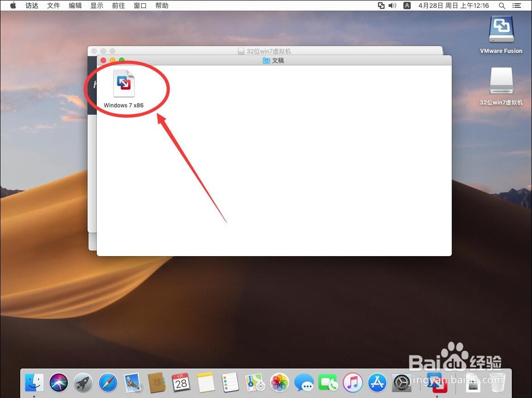This screenshot has height=398, width=532.
Task: Open the Calendar icon showing 28
Action: [181, 383]
